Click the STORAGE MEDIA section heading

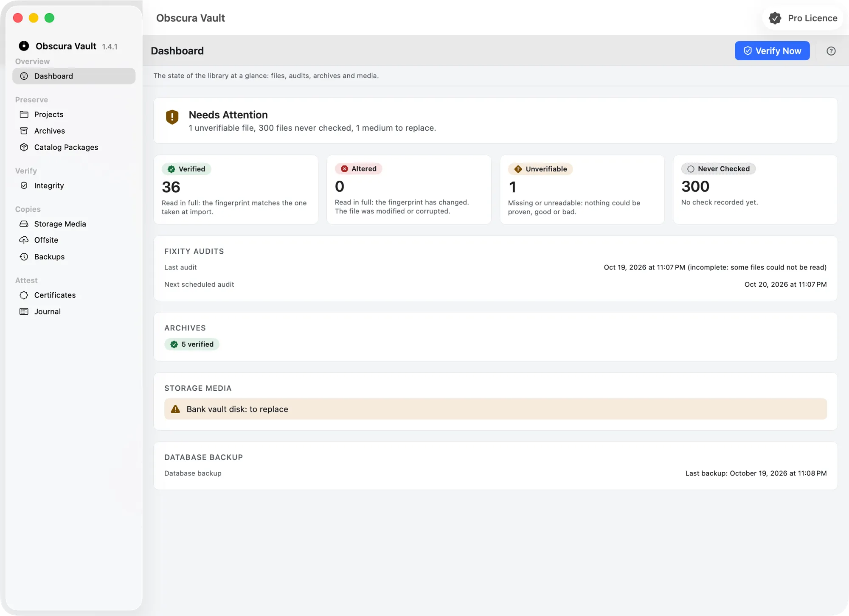[198, 388]
